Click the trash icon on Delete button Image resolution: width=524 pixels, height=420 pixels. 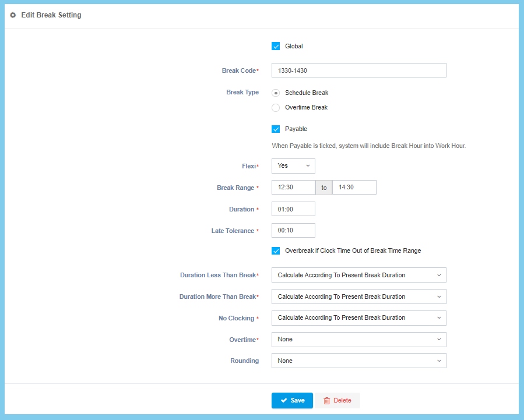click(327, 401)
